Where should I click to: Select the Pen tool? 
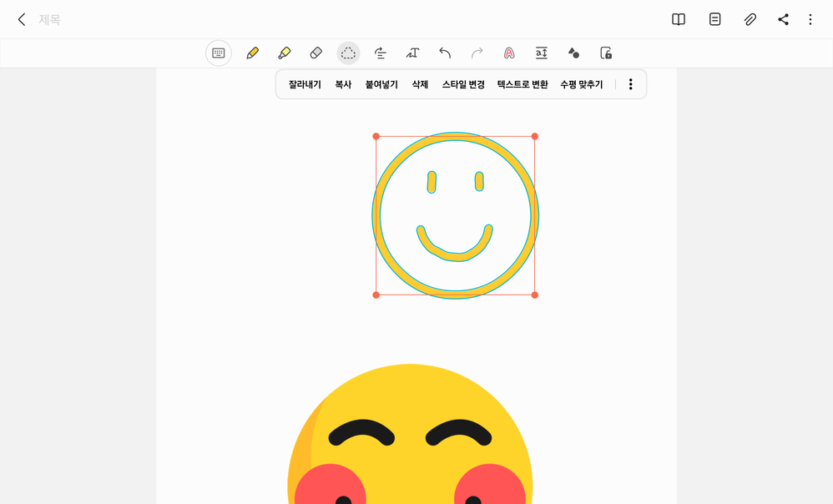[x=252, y=53]
